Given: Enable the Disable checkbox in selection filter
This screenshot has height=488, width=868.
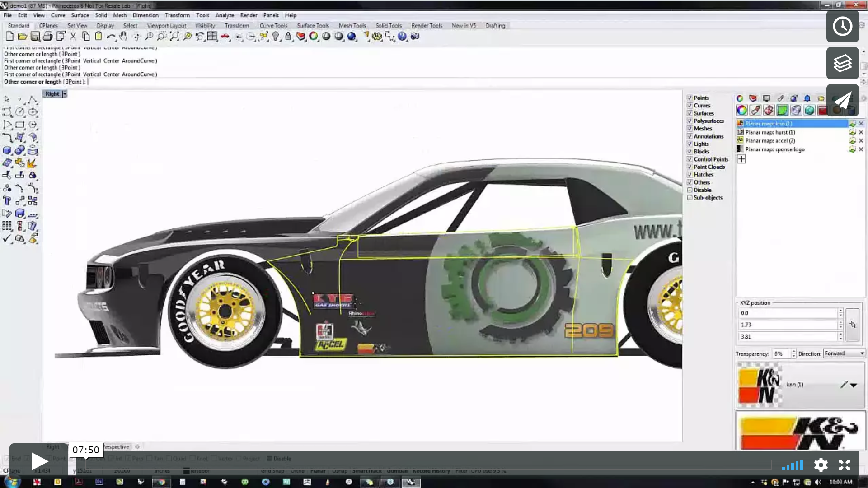Looking at the screenshot, I should click(x=690, y=190).
